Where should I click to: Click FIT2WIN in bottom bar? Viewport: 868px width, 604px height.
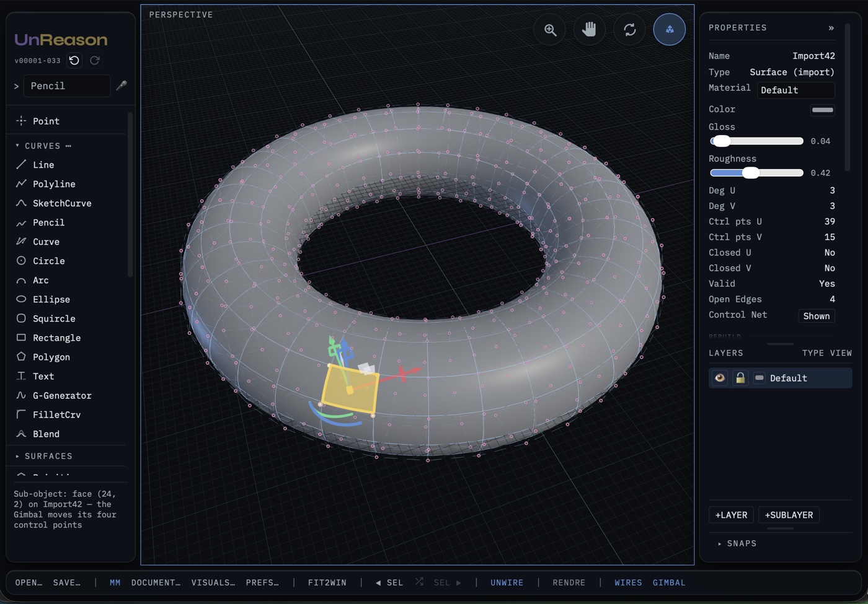pyautogui.click(x=327, y=582)
